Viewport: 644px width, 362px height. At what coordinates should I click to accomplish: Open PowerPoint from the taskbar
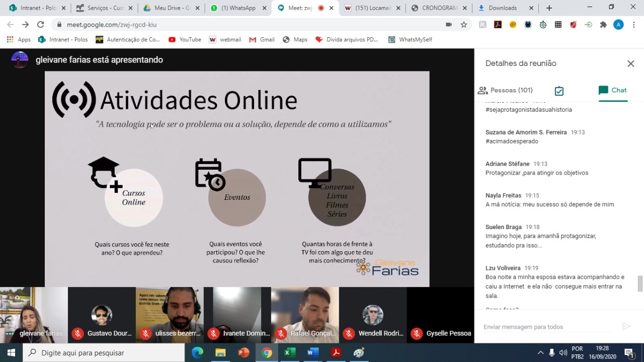[244, 352]
